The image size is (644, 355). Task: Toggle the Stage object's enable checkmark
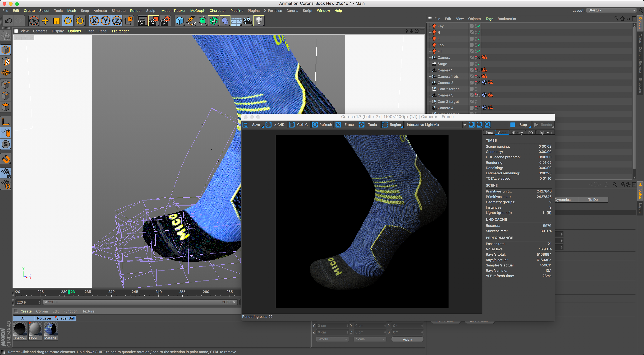pos(479,64)
